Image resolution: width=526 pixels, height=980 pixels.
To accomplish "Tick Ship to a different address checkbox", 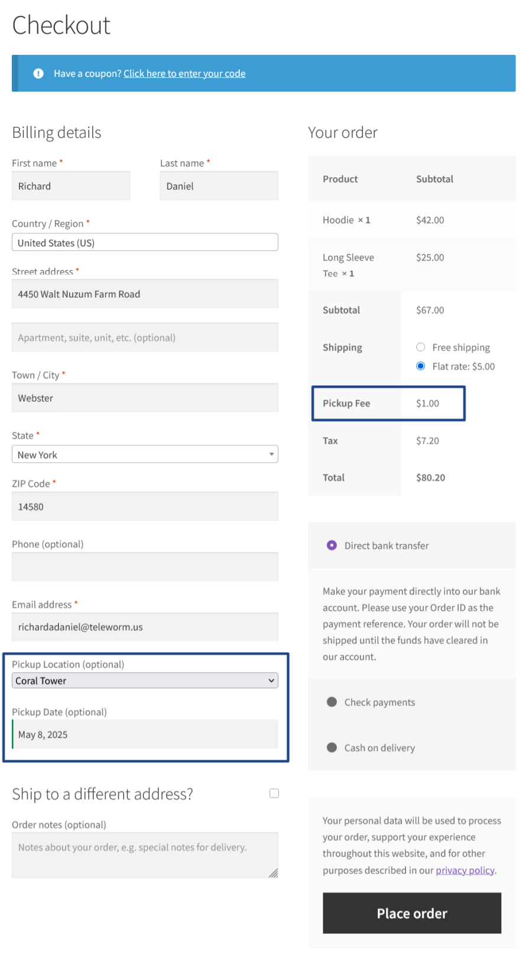I will pyautogui.click(x=274, y=793).
